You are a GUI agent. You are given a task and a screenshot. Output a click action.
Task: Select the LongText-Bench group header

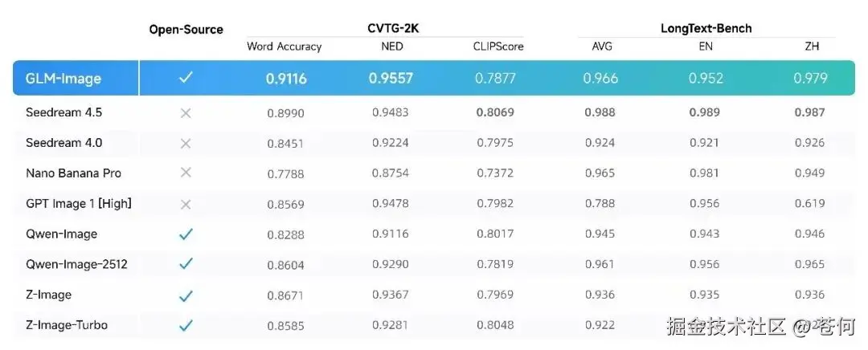point(706,29)
